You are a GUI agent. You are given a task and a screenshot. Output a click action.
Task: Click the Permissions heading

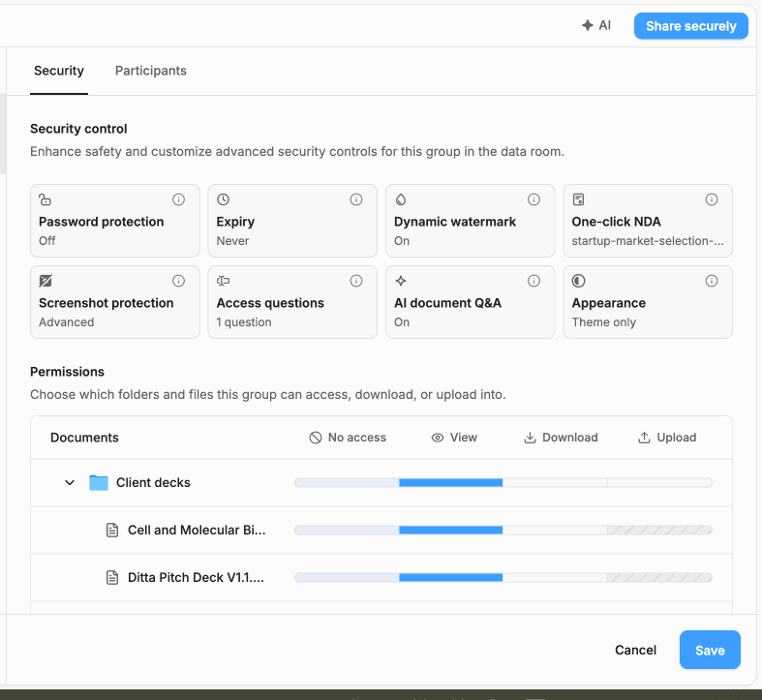coord(67,372)
